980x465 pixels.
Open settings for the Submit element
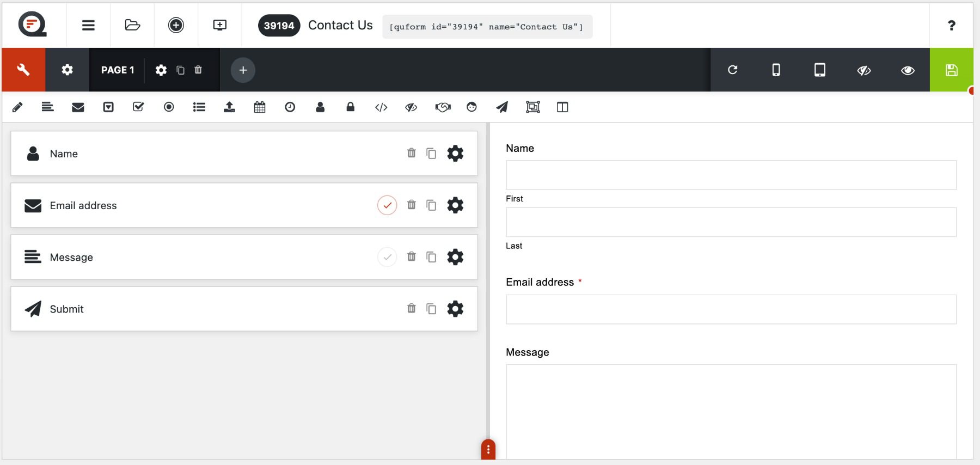(455, 309)
